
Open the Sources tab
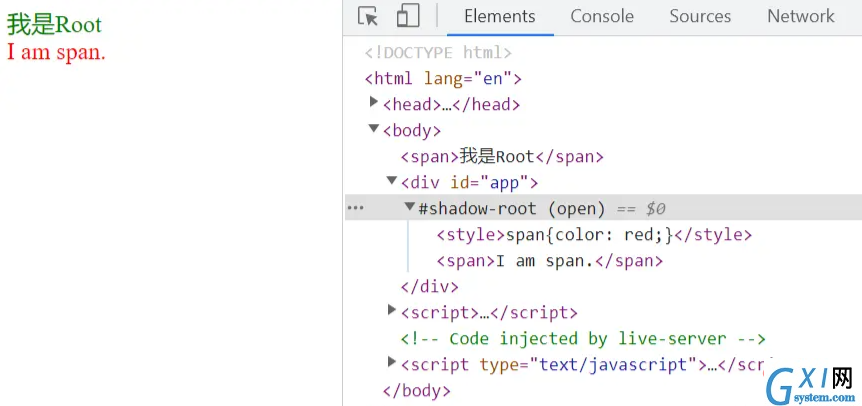(700, 16)
